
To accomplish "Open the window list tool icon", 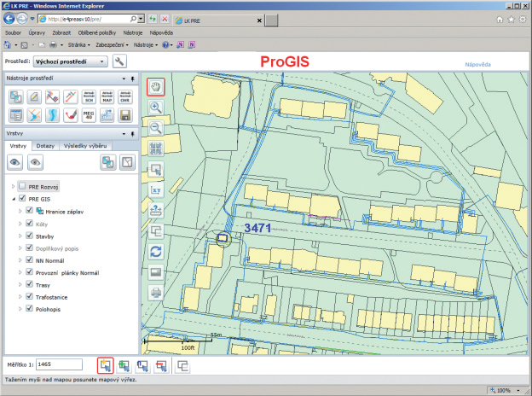I will 15,115.
